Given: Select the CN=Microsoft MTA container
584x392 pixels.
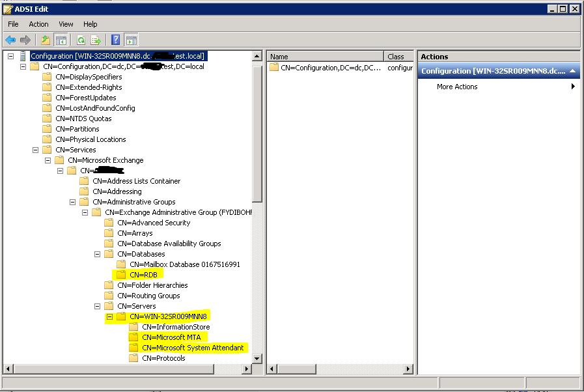Looking at the screenshot, I should (x=171, y=338).
